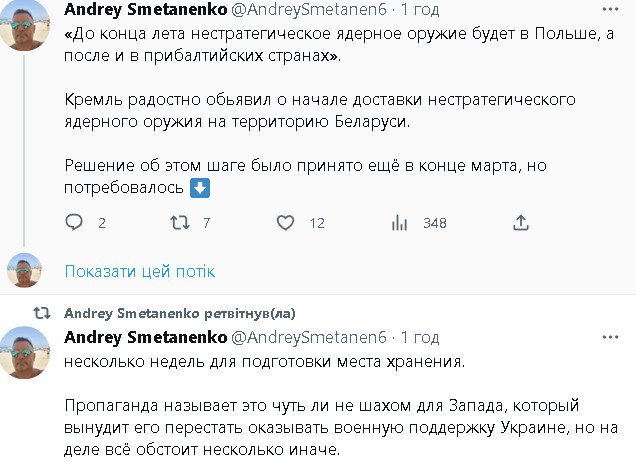Click the down arrow emoji in tweet
This screenshot has width=636, height=472.
pyautogui.click(x=199, y=188)
